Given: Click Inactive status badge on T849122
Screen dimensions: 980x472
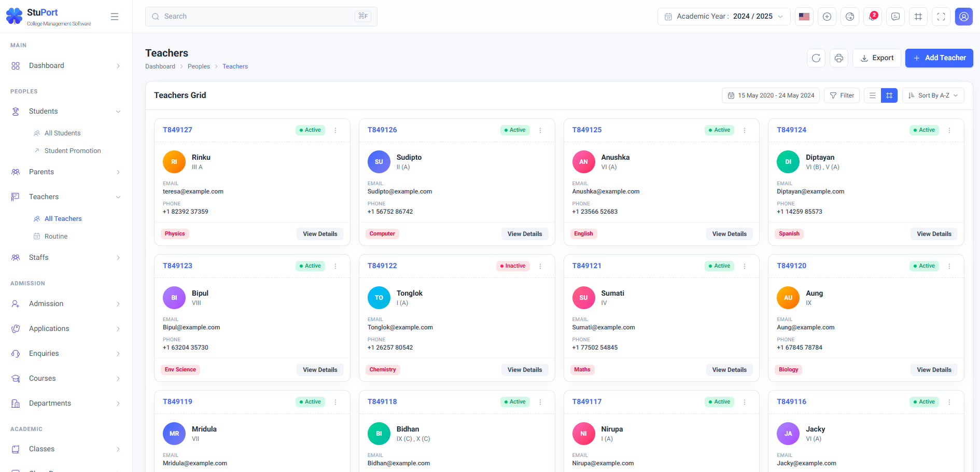Looking at the screenshot, I should pyautogui.click(x=513, y=266).
